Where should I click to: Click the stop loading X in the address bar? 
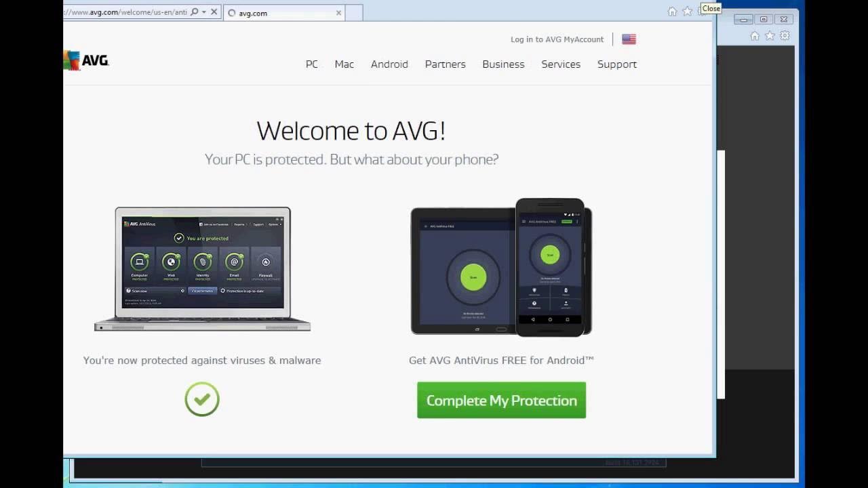[x=214, y=12]
